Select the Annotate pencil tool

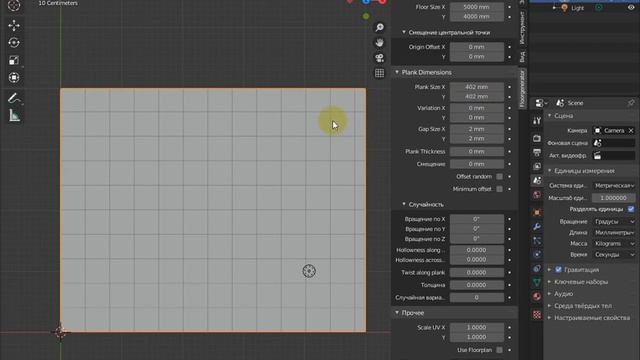pos(14,98)
